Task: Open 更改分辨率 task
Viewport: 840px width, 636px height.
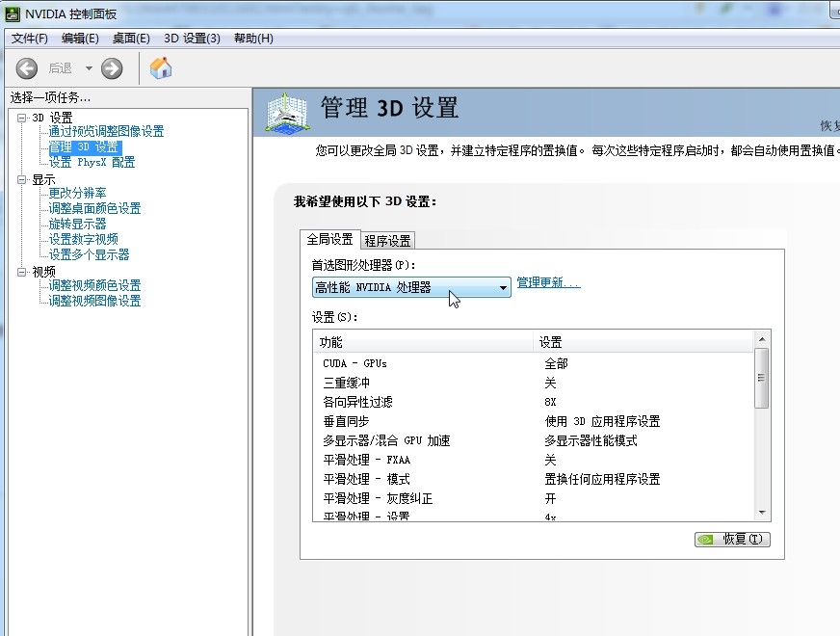Action: pyautogui.click(x=77, y=193)
